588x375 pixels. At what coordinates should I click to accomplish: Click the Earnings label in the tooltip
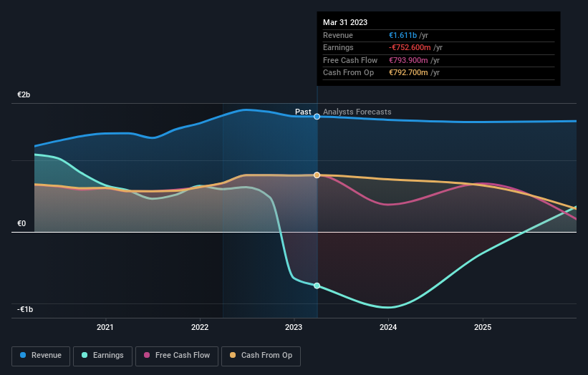pyautogui.click(x=338, y=47)
